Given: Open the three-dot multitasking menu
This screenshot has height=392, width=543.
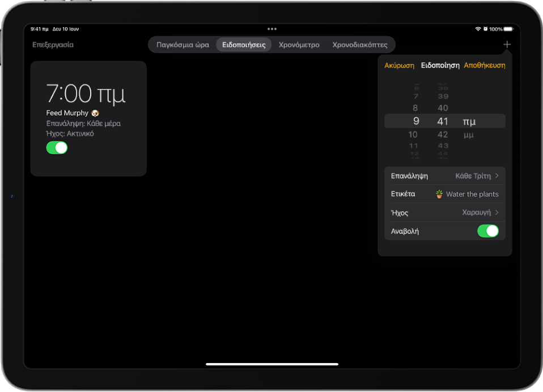Looking at the screenshot, I should click(x=272, y=29).
